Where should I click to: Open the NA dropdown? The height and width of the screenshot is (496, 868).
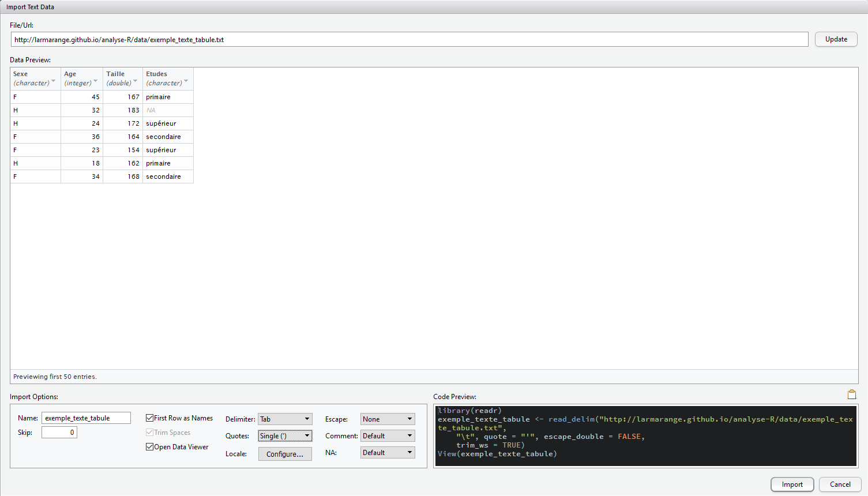pos(388,453)
